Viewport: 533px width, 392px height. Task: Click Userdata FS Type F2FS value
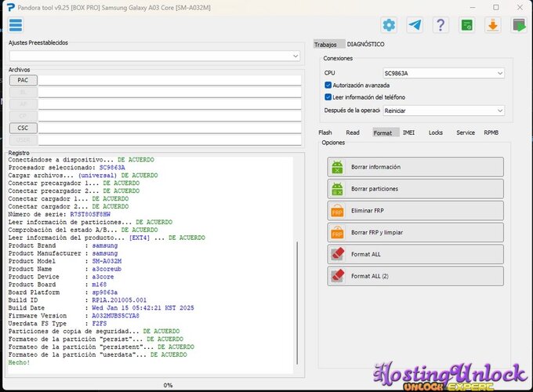pyautogui.click(x=100, y=324)
